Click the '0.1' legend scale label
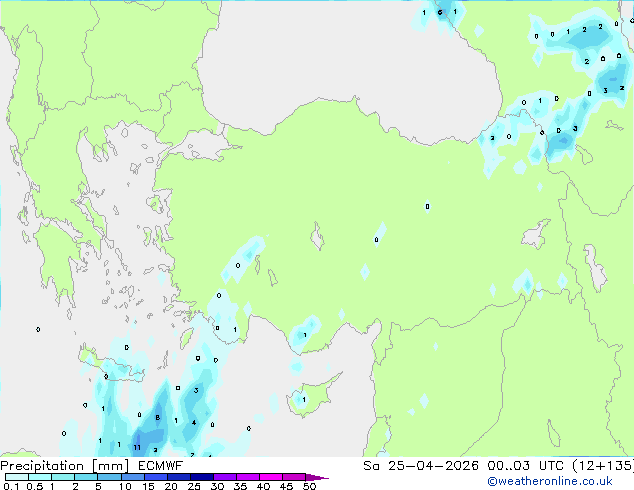Screen dimensions: 634x490 tap(11, 486)
